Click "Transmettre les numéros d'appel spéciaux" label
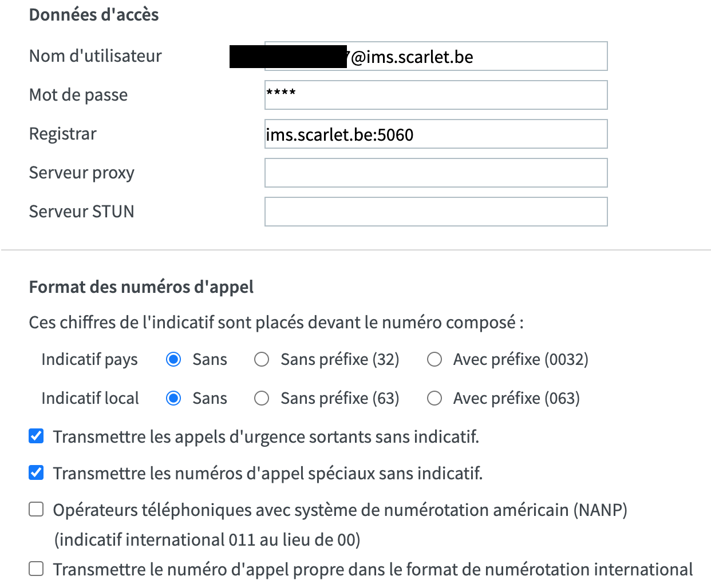Screen dimensions: 711x588 click(x=267, y=474)
